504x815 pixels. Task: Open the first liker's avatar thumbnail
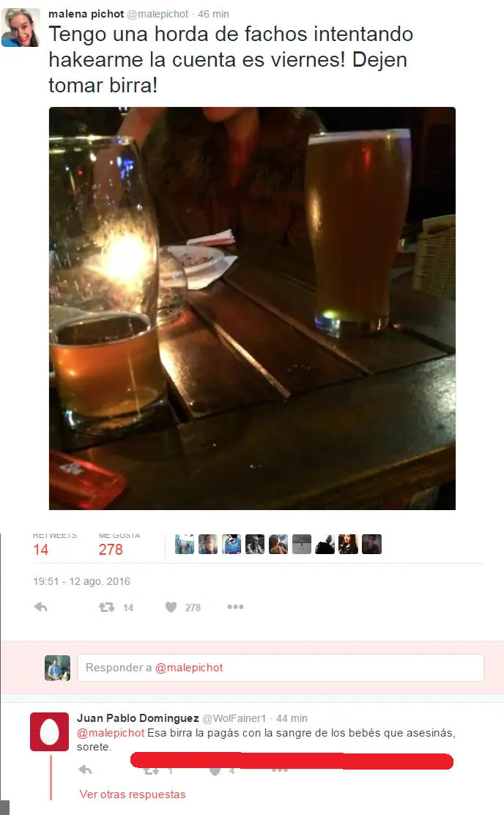pyautogui.click(x=185, y=545)
